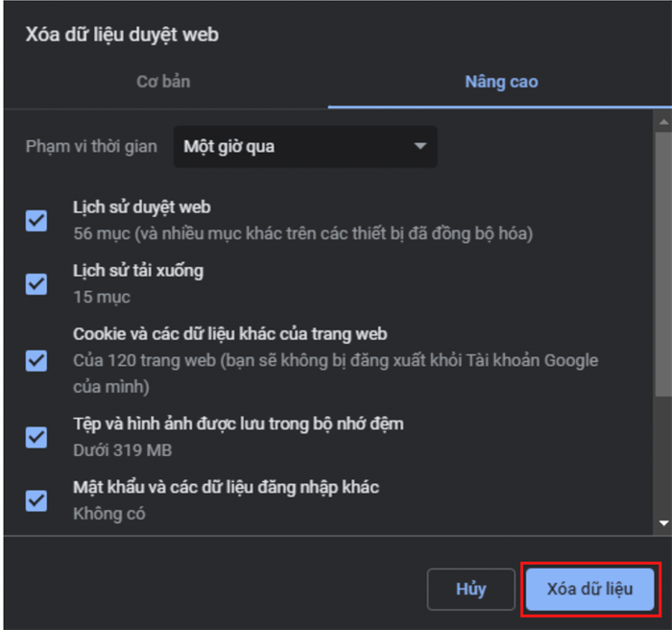Uncheck the Lịch sử duyệt web checkbox
This screenshot has width=672, height=630.
(x=36, y=221)
